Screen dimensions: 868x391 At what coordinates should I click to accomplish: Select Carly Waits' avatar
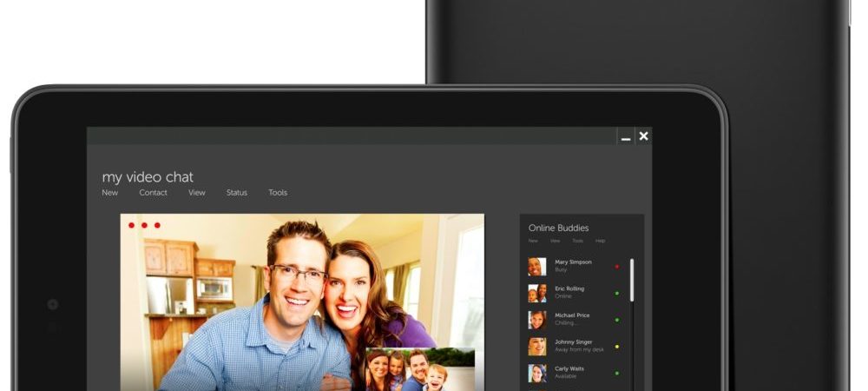click(x=537, y=374)
